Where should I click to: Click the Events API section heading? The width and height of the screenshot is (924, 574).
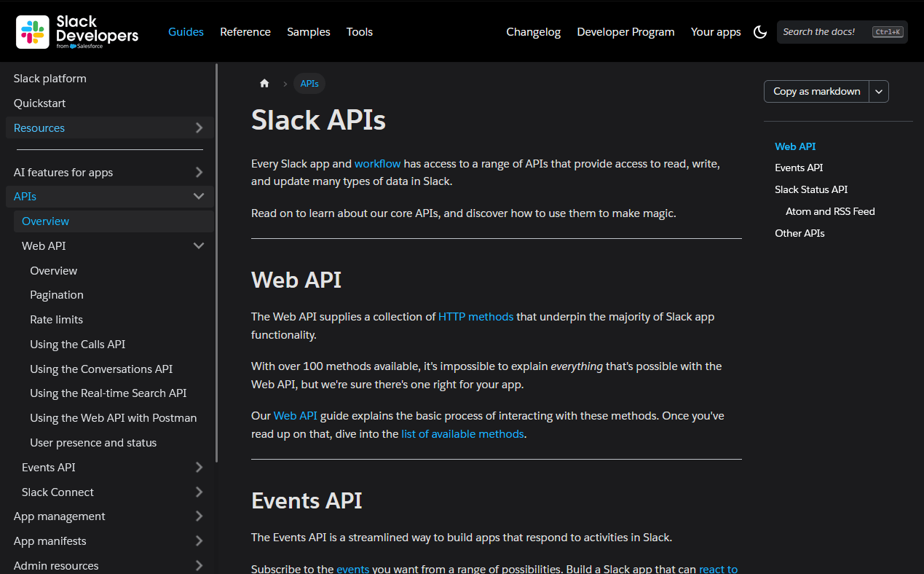click(x=307, y=500)
